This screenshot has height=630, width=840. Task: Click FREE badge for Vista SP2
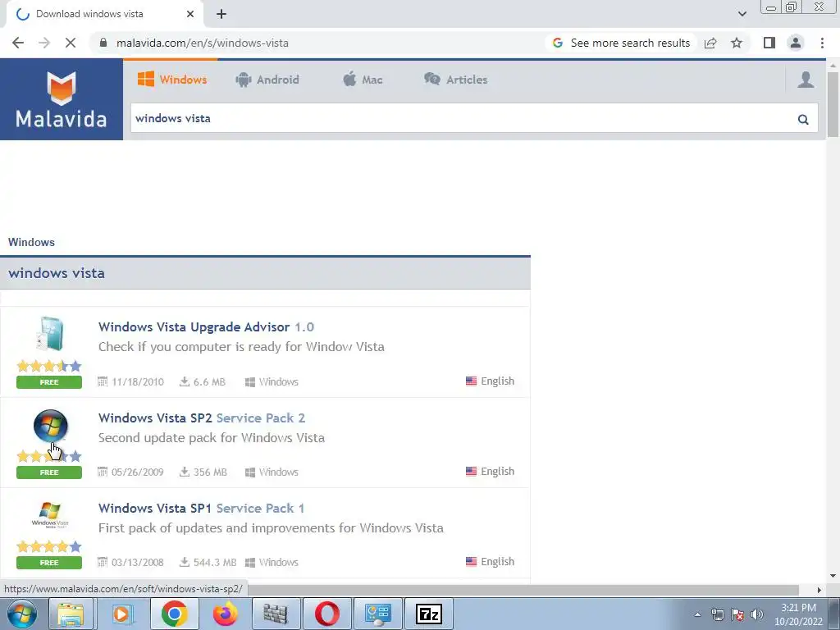click(49, 472)
